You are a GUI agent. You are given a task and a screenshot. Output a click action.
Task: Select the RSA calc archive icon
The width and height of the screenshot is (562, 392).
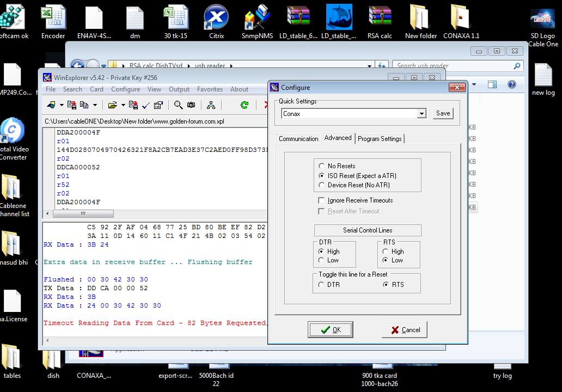(x=380, y=21)
